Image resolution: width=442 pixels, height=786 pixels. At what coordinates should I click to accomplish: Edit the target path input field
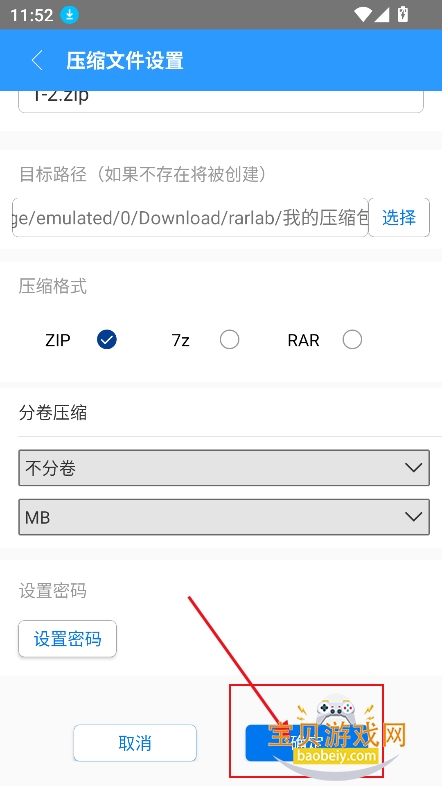pyautogui.click(x=190, y=218)
